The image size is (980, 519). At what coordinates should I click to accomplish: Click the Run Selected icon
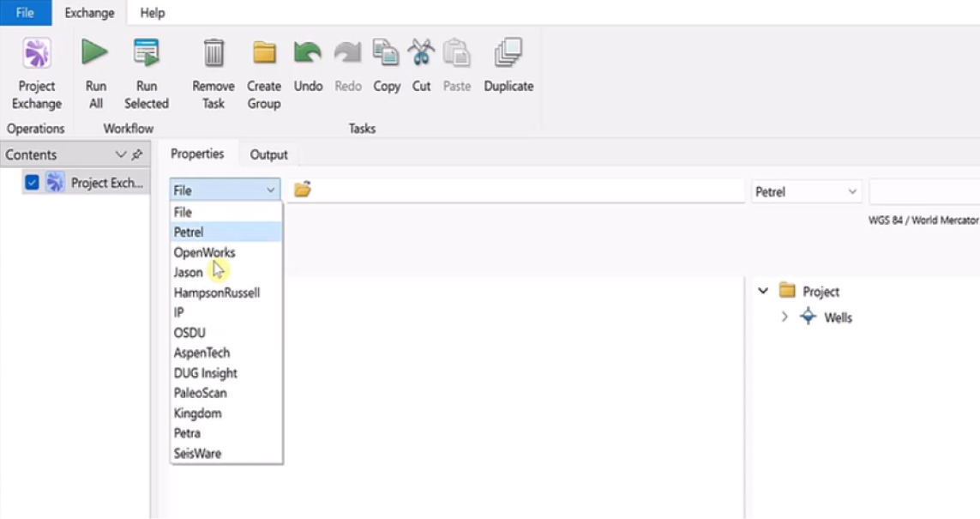coord(147,54)
